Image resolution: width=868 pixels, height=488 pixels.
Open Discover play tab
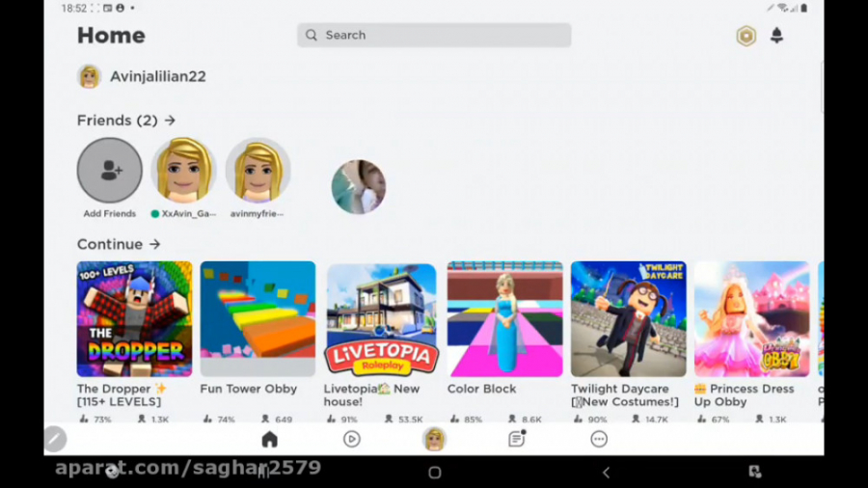(x=351, y=440)
